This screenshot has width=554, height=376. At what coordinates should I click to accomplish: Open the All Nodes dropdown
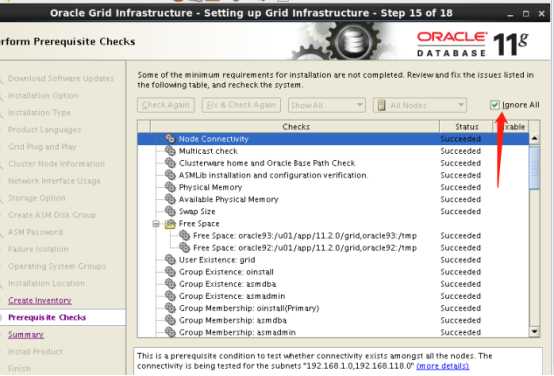420,105
